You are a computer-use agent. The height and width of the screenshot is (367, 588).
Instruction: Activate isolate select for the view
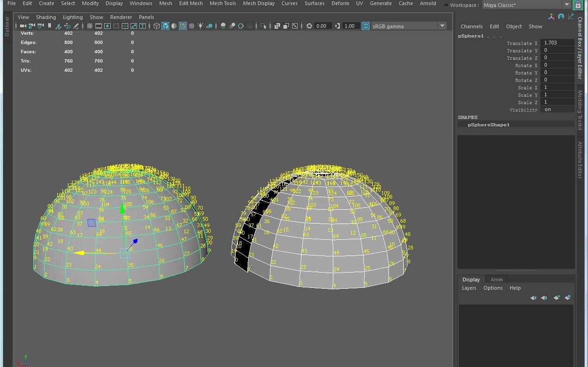point(264,26)
